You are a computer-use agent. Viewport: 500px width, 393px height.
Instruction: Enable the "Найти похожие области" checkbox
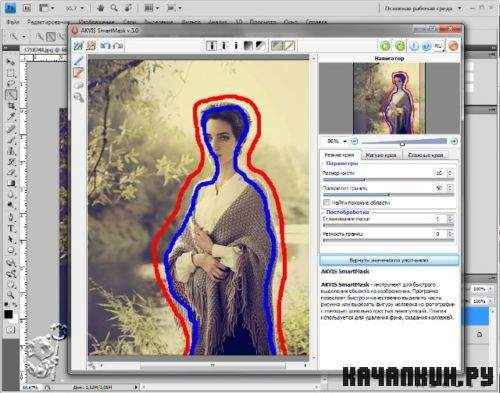(x=326, y=202)
